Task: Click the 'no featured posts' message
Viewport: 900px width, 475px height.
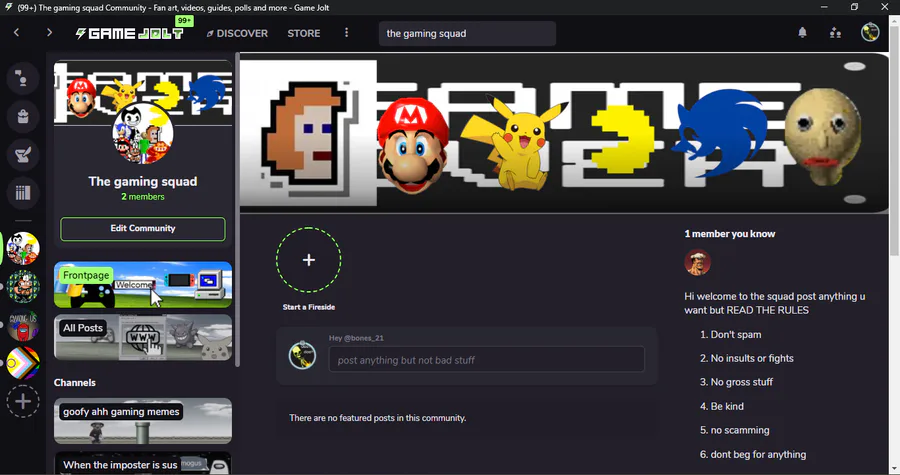Action: (378, 418)
